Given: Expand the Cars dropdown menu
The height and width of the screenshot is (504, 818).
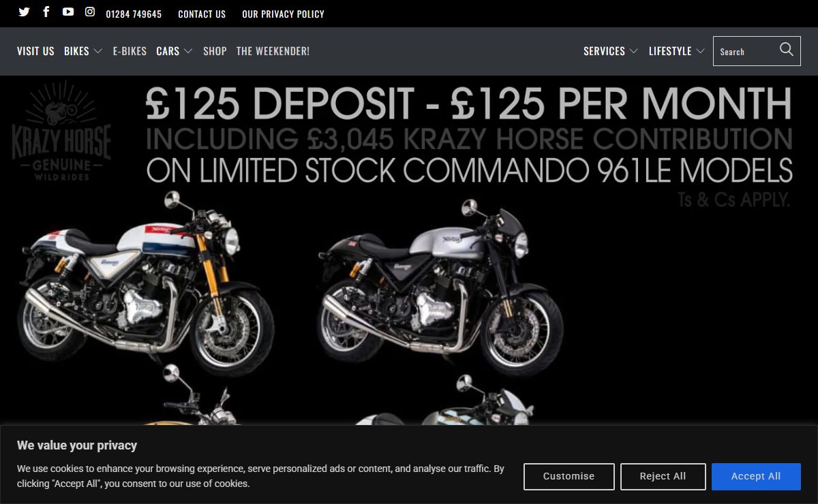Looking at the screenshot, I should pos(175,51).
